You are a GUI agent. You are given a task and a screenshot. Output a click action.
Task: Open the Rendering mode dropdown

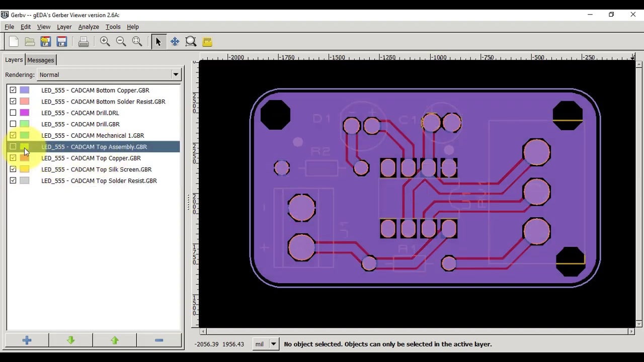point(109,74)
